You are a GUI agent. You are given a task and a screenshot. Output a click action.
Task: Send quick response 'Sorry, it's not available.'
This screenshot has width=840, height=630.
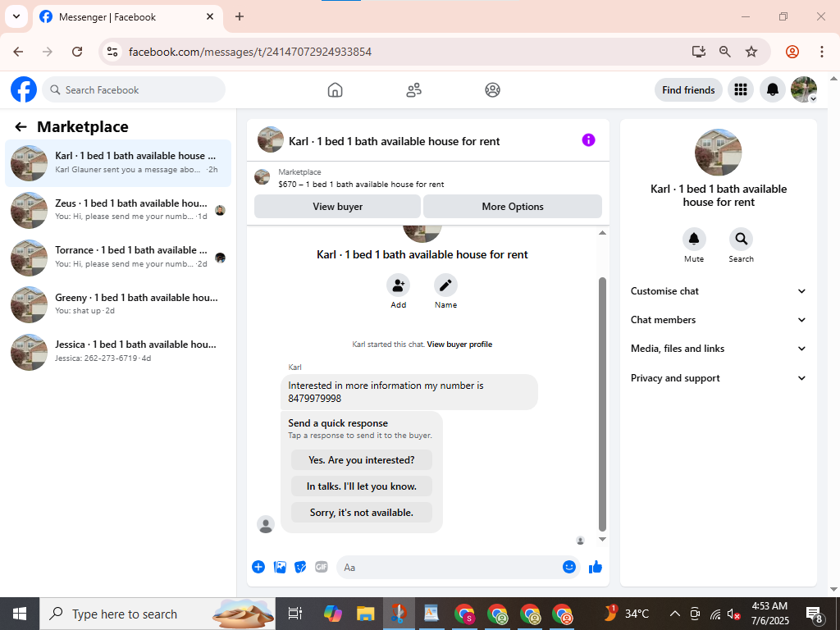[362, 512]
